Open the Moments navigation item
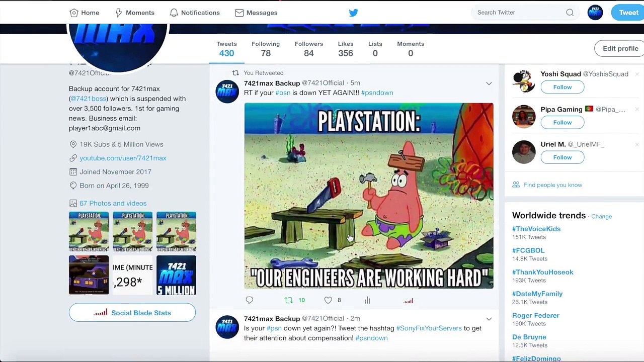The width and height of the screenshot is (644, 362). [x=134, y=13]
